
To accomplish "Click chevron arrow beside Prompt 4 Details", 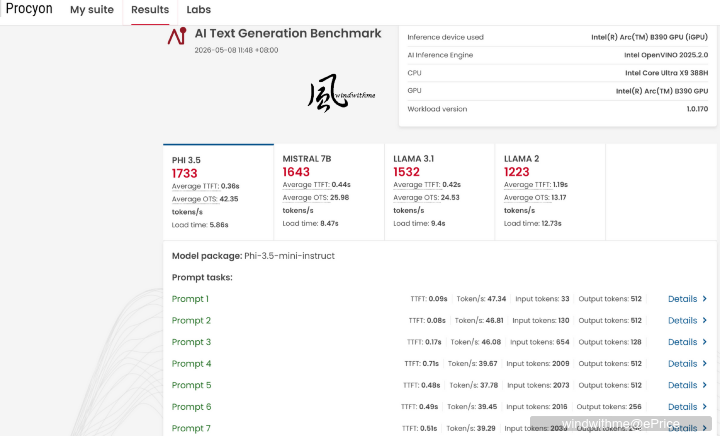I will coord(705,363).
